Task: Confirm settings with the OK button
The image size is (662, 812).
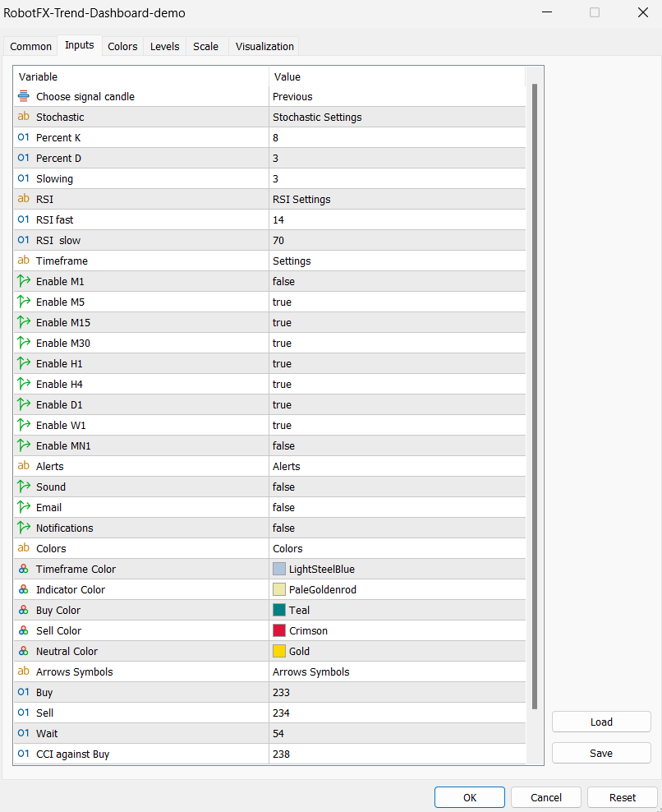Action: [470, 797]
